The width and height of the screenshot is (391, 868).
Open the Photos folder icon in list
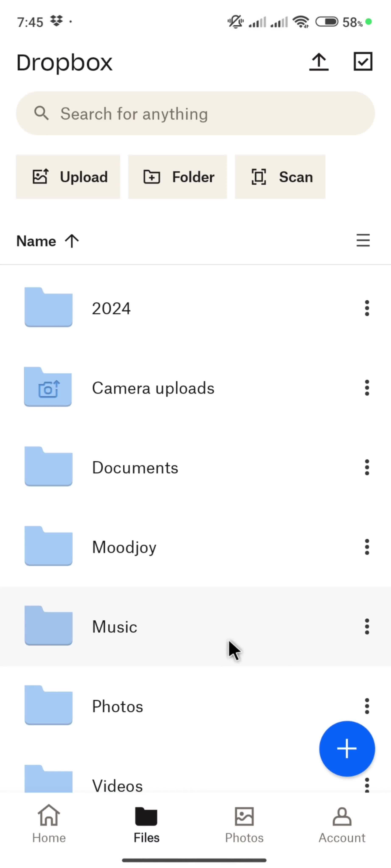pos(49,705)
